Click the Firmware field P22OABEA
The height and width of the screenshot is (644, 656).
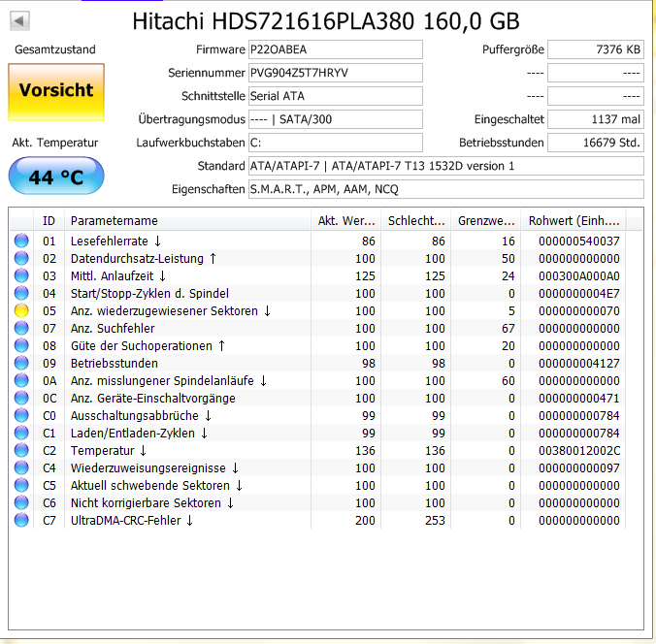click(x=336, y=49)
